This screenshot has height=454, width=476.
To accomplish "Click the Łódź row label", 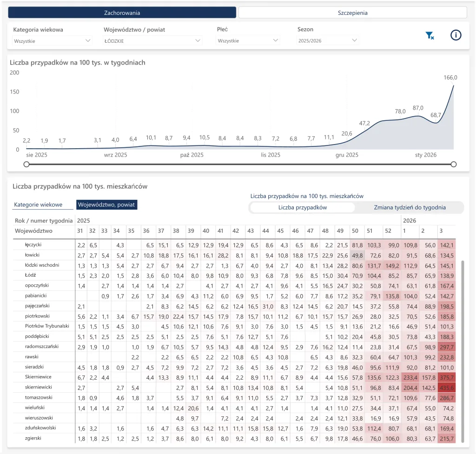I will click(30, 275).
